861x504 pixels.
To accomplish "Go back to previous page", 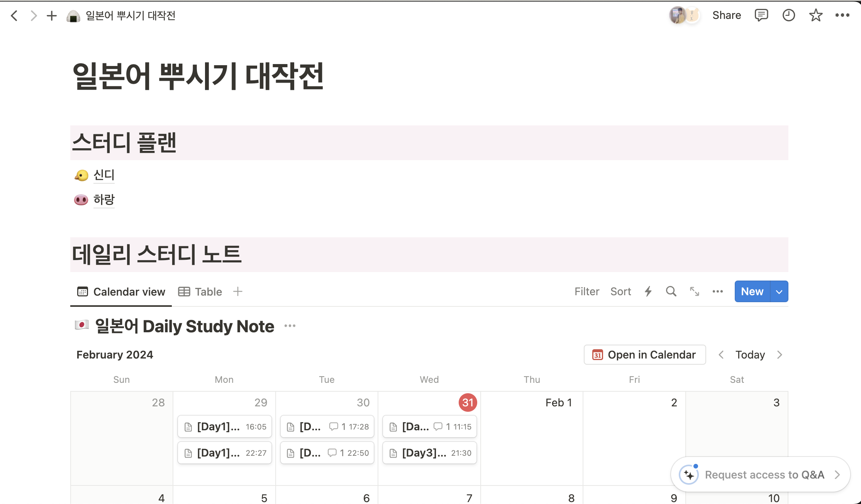I will [x=14, y=15].
